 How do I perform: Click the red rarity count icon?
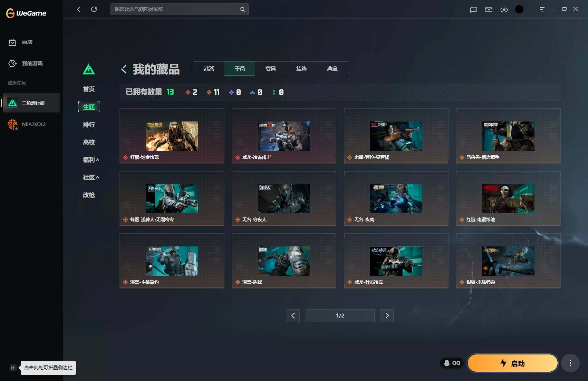coord(188,92)
